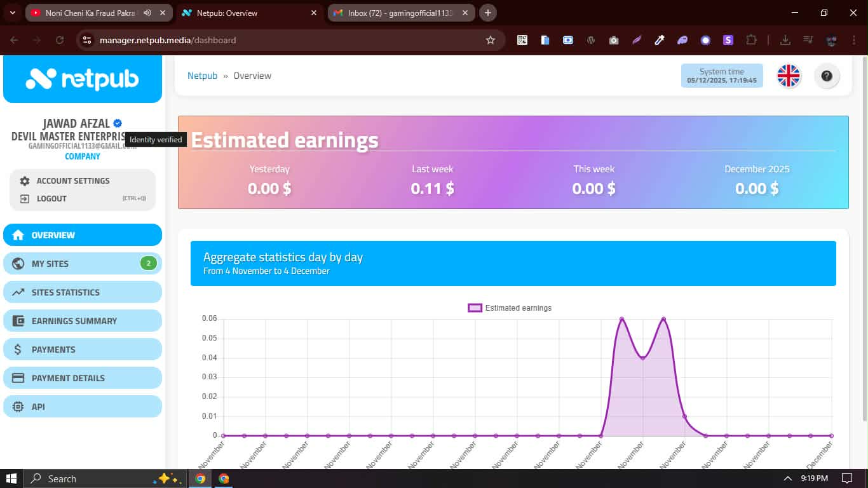Open the API section
Screen dimensions: 868x488
tap(83, 407)
